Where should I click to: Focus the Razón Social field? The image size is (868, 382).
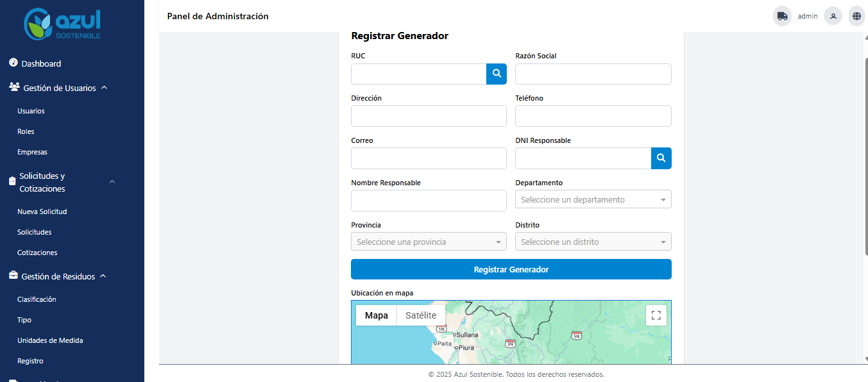(x=593, y=74)
